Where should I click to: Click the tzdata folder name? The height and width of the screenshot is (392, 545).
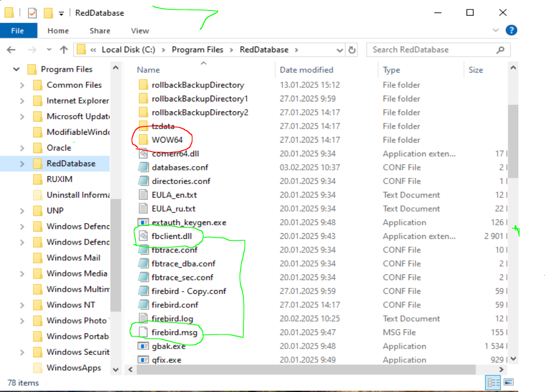(163, 126)
